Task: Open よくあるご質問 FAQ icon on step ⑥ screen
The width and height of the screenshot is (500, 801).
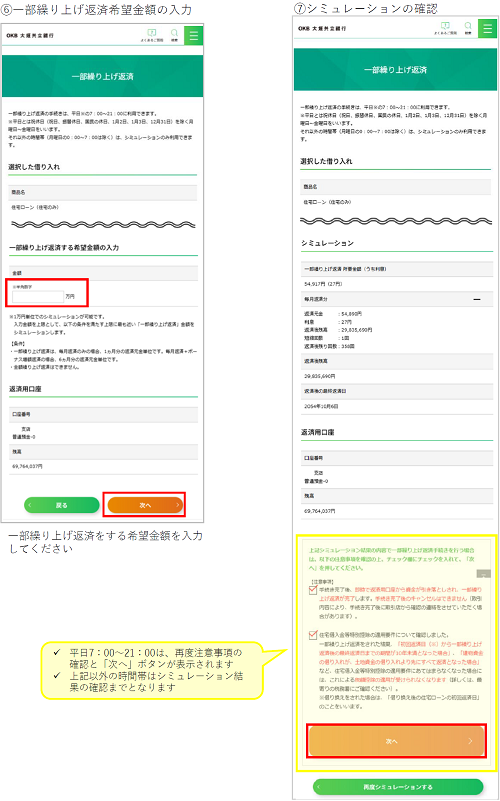Action: [152, 35]
